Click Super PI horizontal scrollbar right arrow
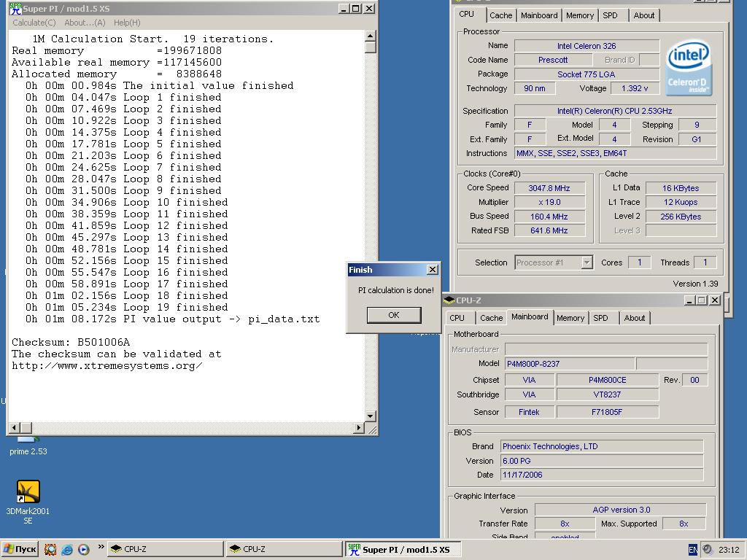Viewport: 747px width, 560px height. coord(359,427)
